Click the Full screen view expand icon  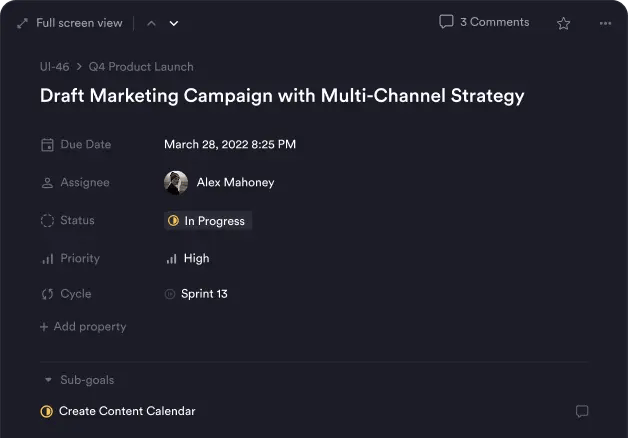(x=23, y=23)
